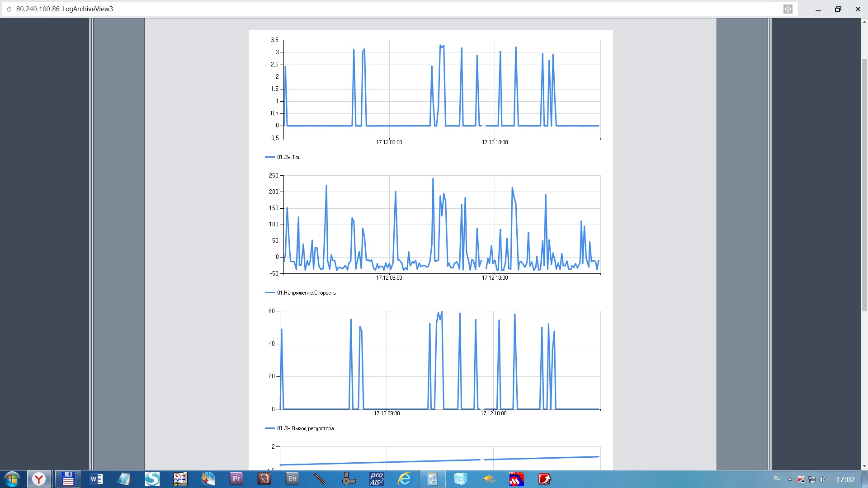Click the RU language indicator

click(777, 479)
